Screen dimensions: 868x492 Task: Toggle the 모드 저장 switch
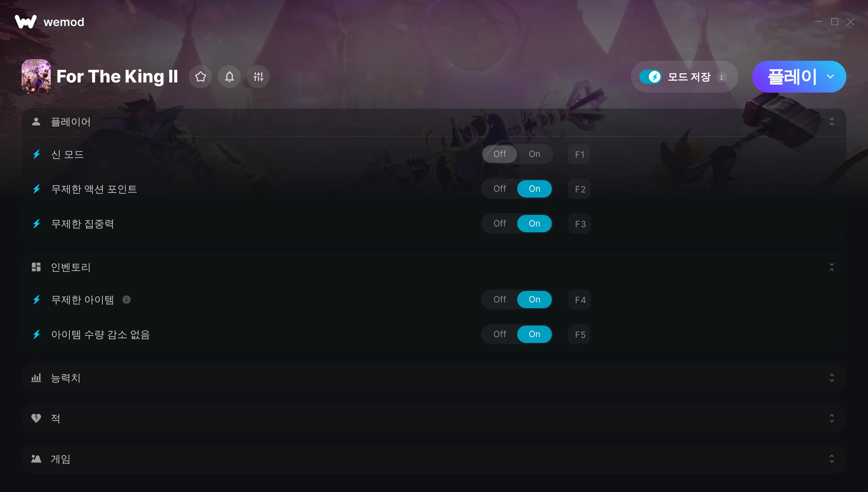pos(651,77)
